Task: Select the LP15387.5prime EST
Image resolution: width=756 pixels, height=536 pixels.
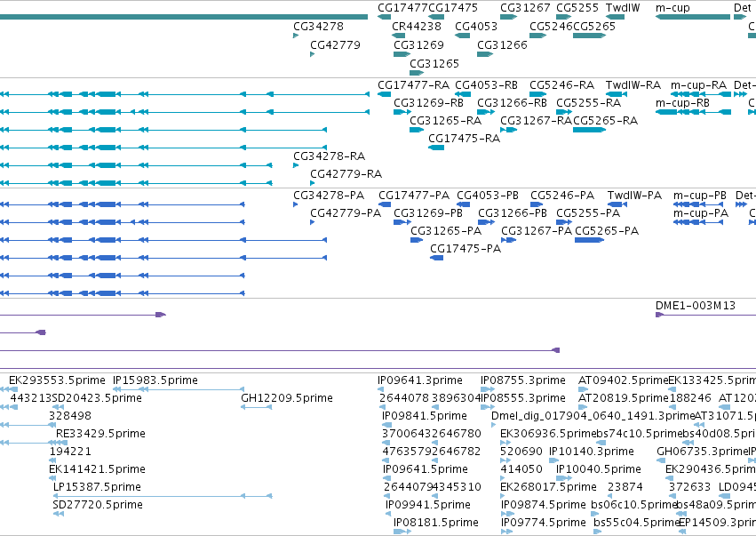Action: 163,496
